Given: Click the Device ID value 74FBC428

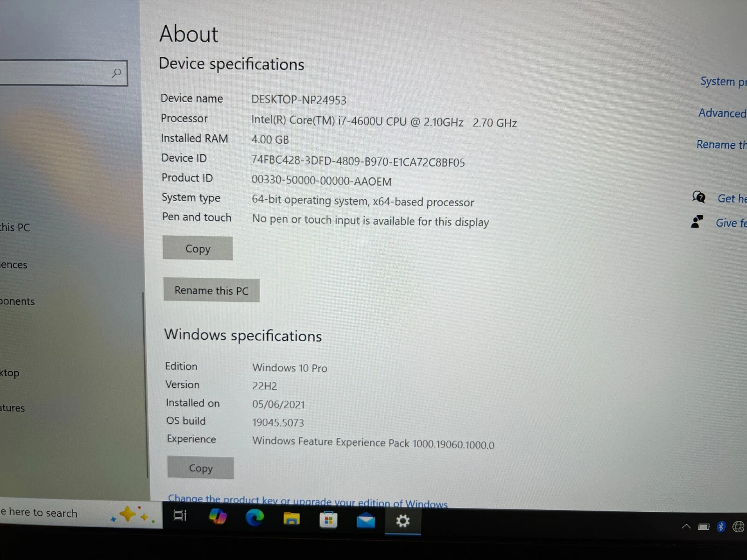Looking at the screenshot, I should click(358, 161).
